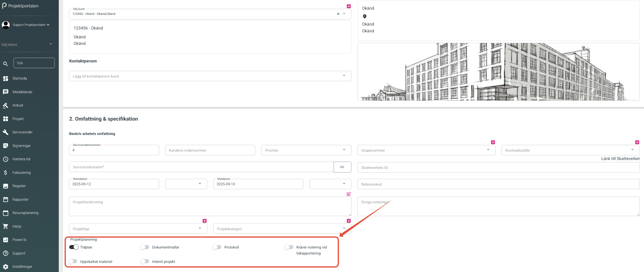Open the Välj klient dropdown
The image size is (644, 272).
[x=28, y=45]
